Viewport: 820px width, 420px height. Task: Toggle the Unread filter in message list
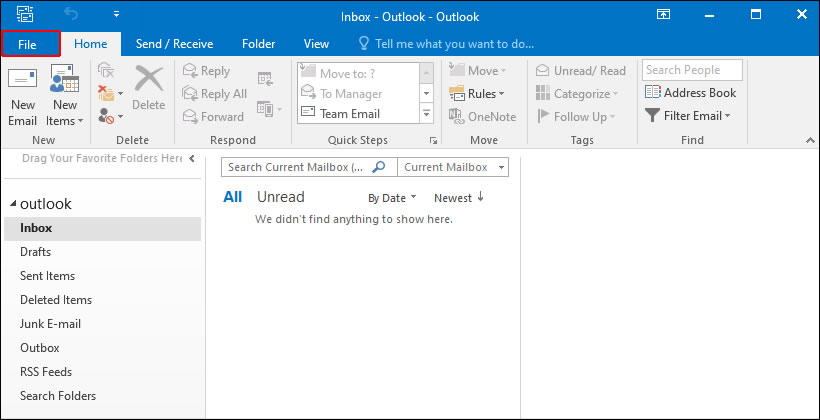click(280, 197)
